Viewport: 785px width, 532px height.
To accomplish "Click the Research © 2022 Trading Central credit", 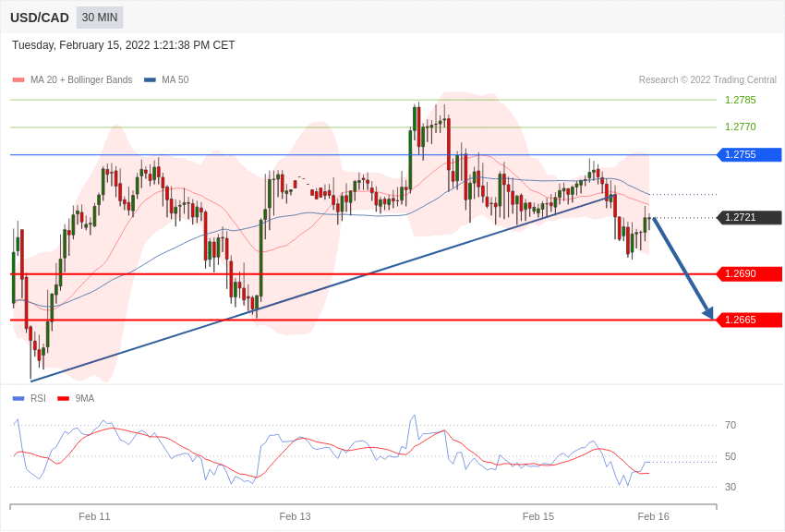I will 707,79.
